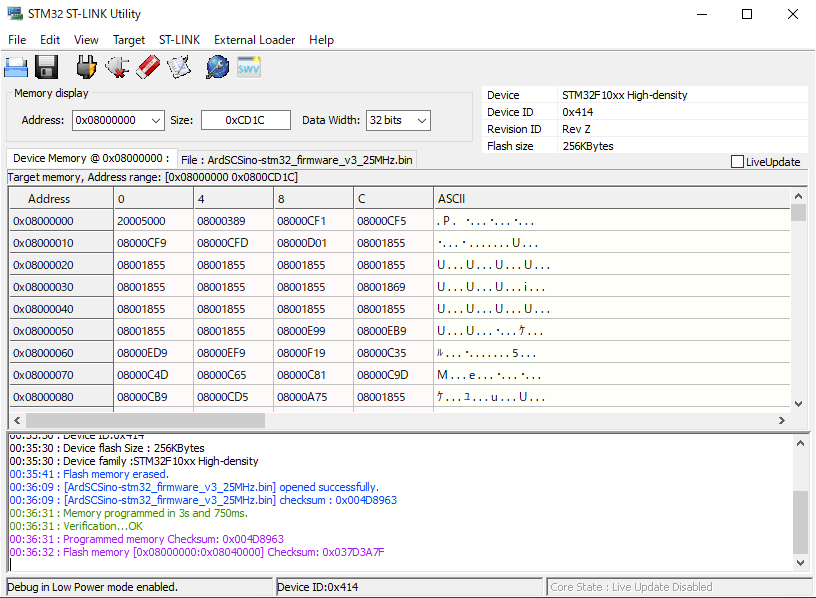Open the File menu
The width and height of the screenshot is (816, 598).
(17, 40)
